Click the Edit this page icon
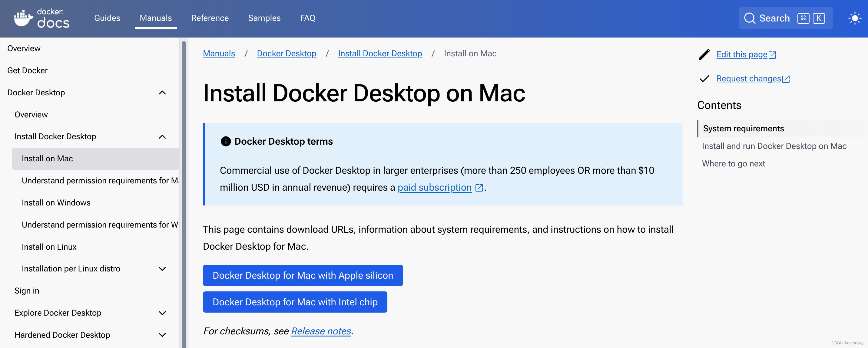This screenshot has height=348, width=868. 704,54
